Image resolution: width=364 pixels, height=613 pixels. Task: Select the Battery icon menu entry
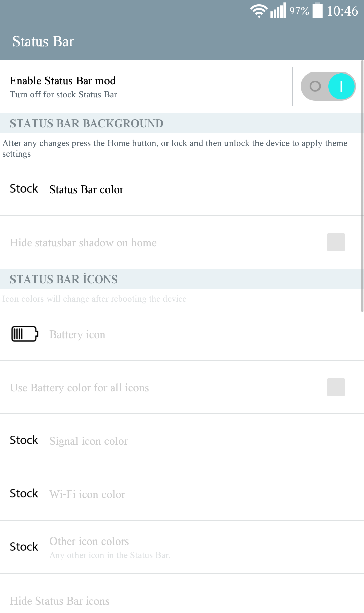182,334
